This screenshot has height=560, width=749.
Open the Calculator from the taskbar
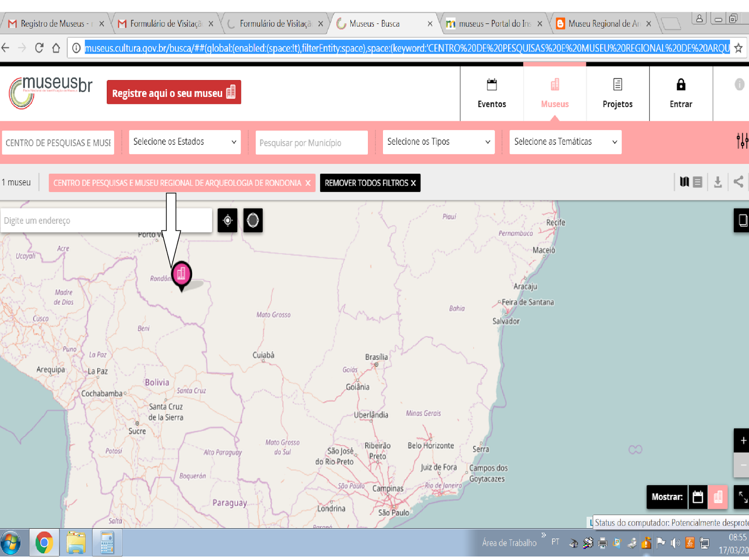click(107, 543)
